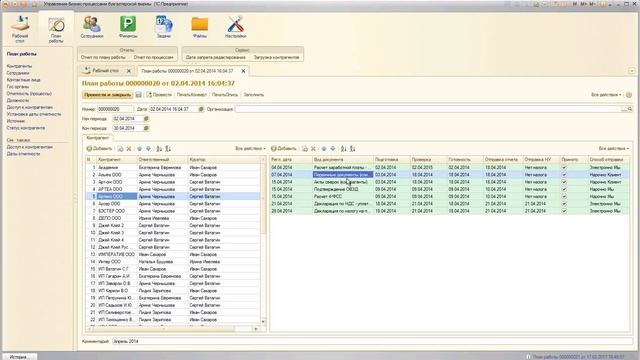Toggle Принято checkbox for Декларация по налогу row
This screenshot has height=360, width=640.
[x=564, y=211]
